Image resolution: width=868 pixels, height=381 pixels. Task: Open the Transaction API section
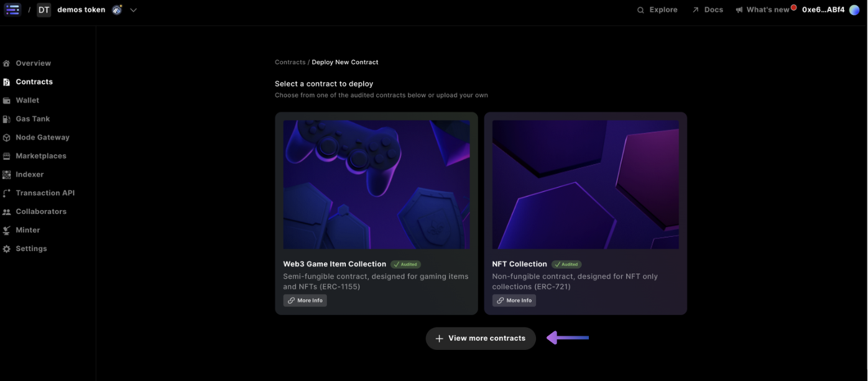[x=45, y=193]
